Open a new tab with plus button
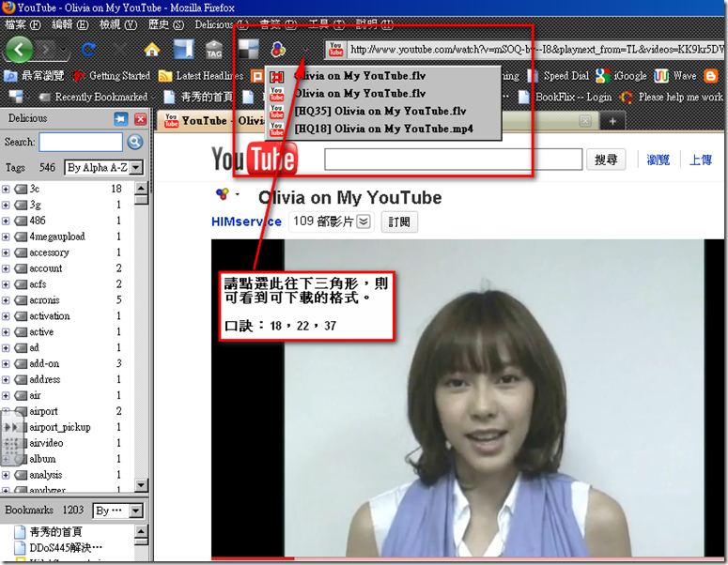728x565 pixels. click(612, 121)
